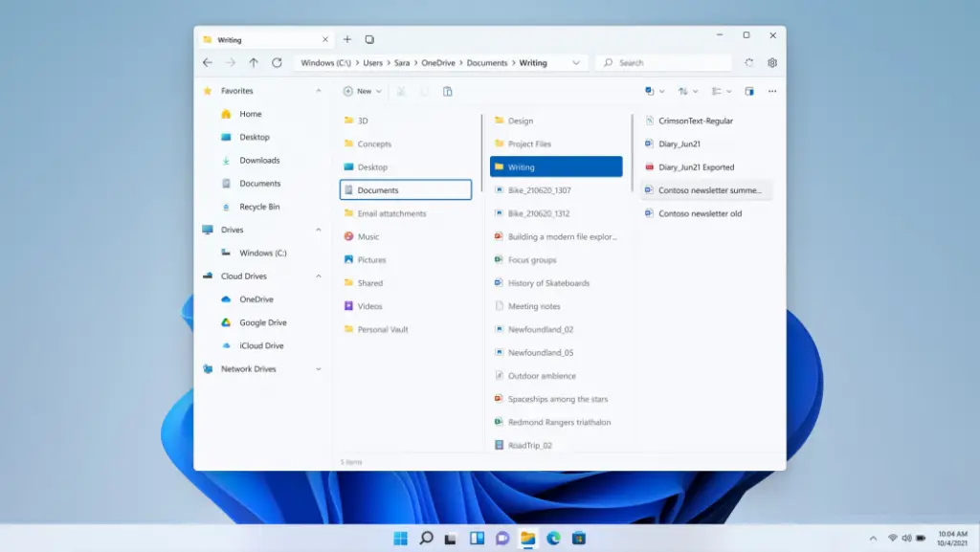Open Microsoft Edge from the taskbar
980x552 pixels.
pyautogui.click(x=553, y=538)
